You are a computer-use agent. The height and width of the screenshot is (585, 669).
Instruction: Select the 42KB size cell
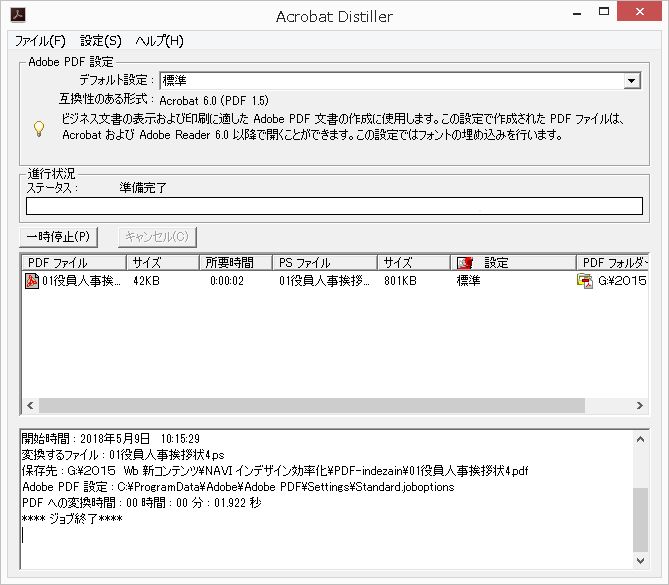point(146,281)
